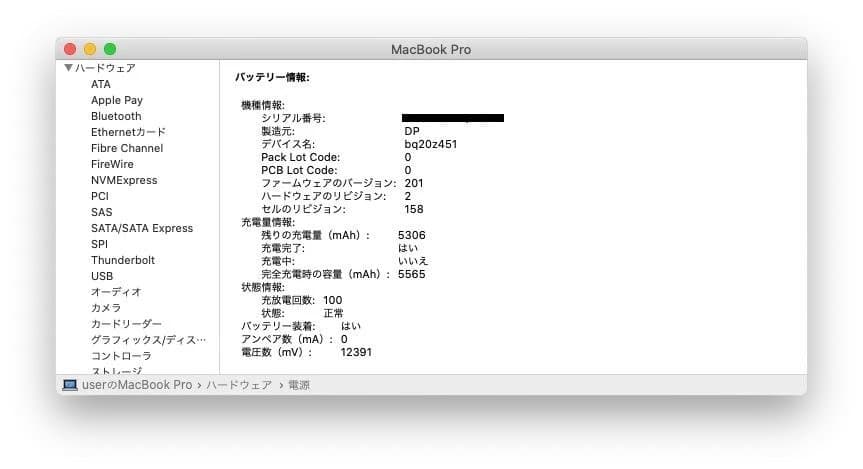Click condition value 正常
Image resolution: width=863 pixels, height=469 pixels.
tap(334, 313)
